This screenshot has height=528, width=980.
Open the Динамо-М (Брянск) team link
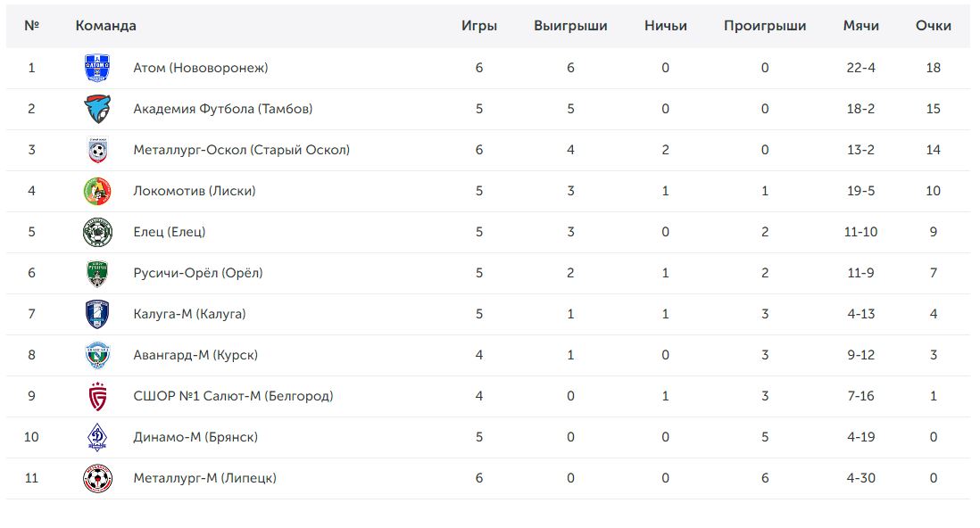[x=195, y=437]
